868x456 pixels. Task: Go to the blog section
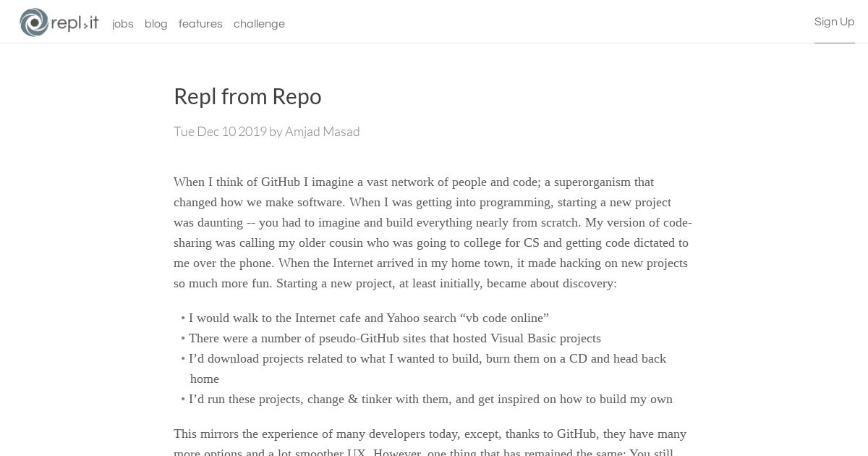click(x=156, y=24)
